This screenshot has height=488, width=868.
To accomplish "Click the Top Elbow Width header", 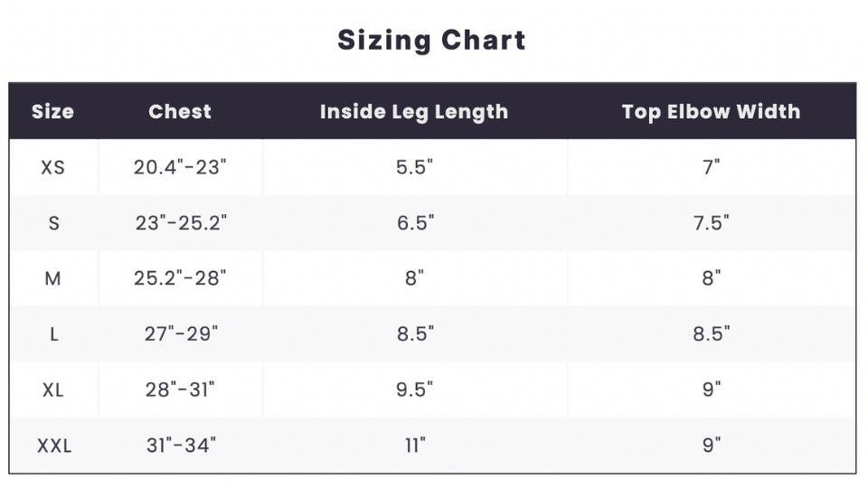I will [x=711, y=112].
